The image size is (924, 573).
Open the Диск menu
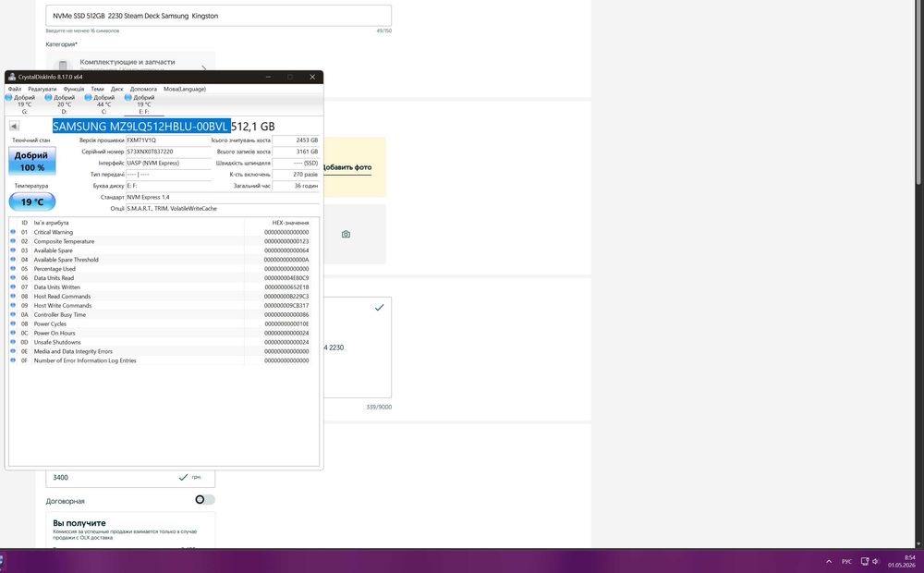(117, 89)
